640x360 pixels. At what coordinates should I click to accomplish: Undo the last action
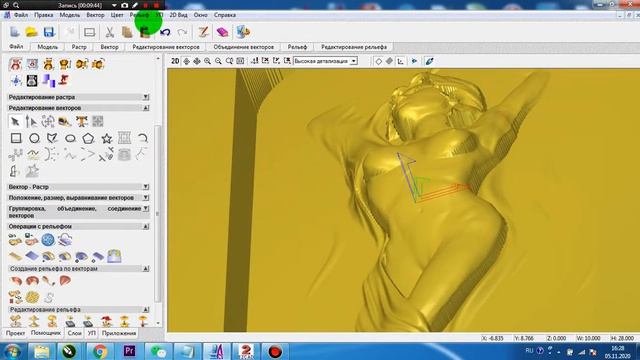(165, 32)
